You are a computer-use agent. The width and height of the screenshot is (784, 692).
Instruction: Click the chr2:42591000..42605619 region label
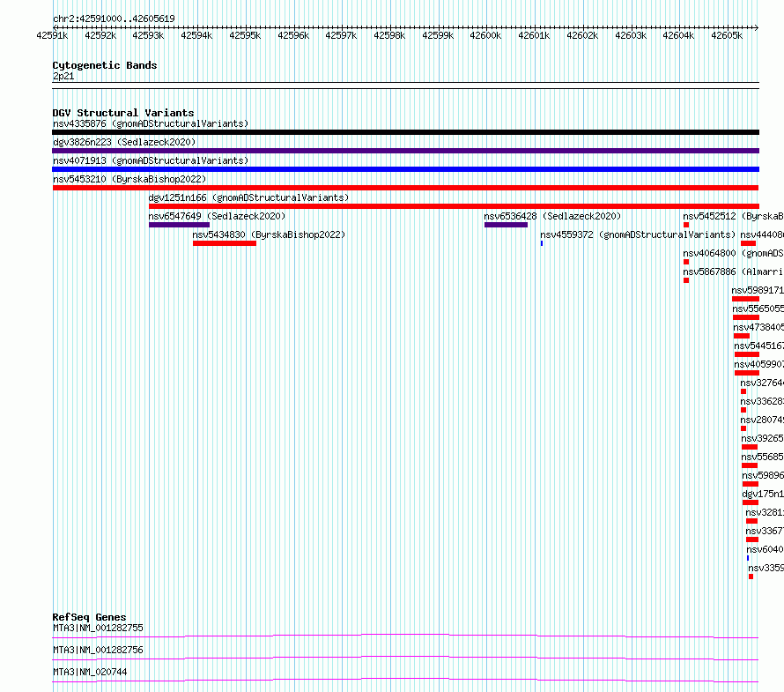pos(114,19)
